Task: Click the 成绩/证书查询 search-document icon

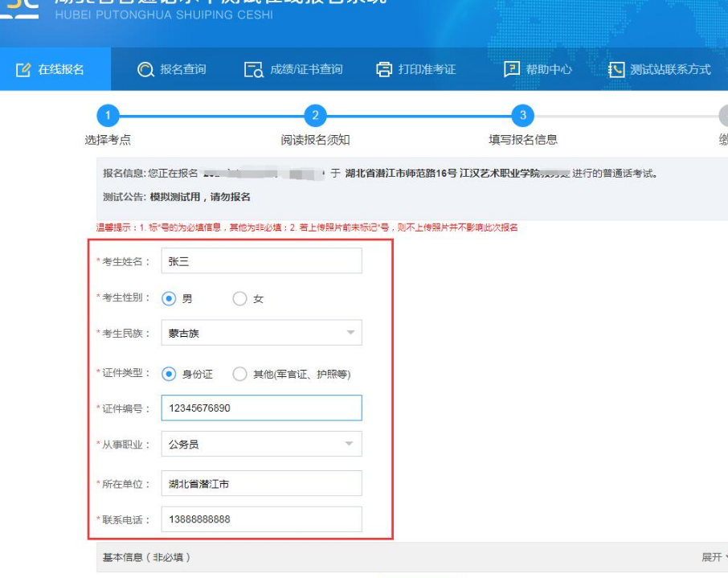Action: [253, 70]
